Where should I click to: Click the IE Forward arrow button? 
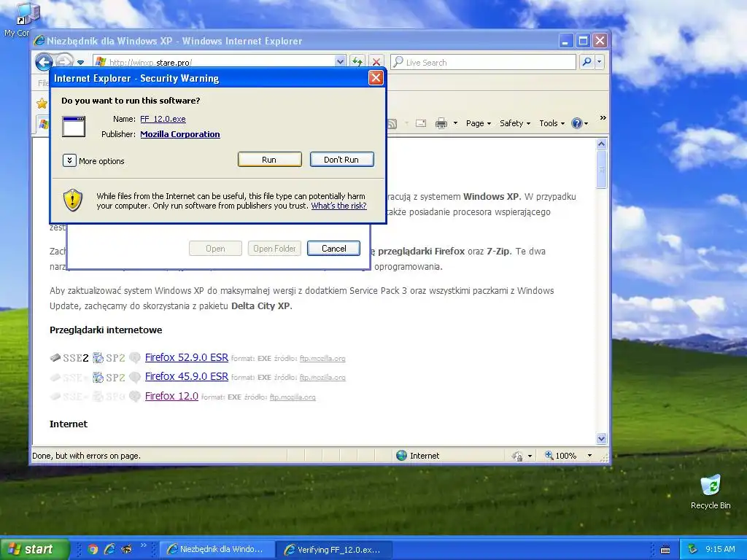tap(65, 61)
